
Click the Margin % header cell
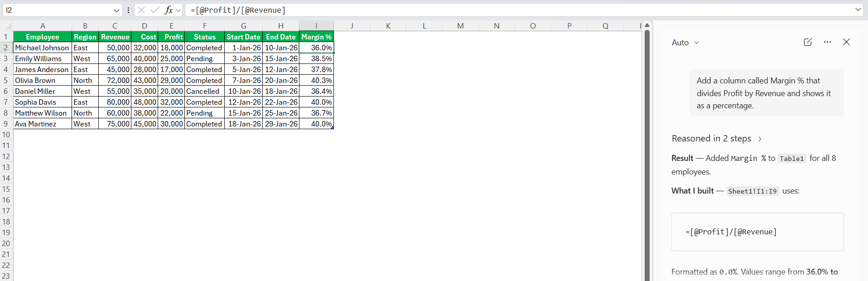pyautogui.click(x=316, y=37)
